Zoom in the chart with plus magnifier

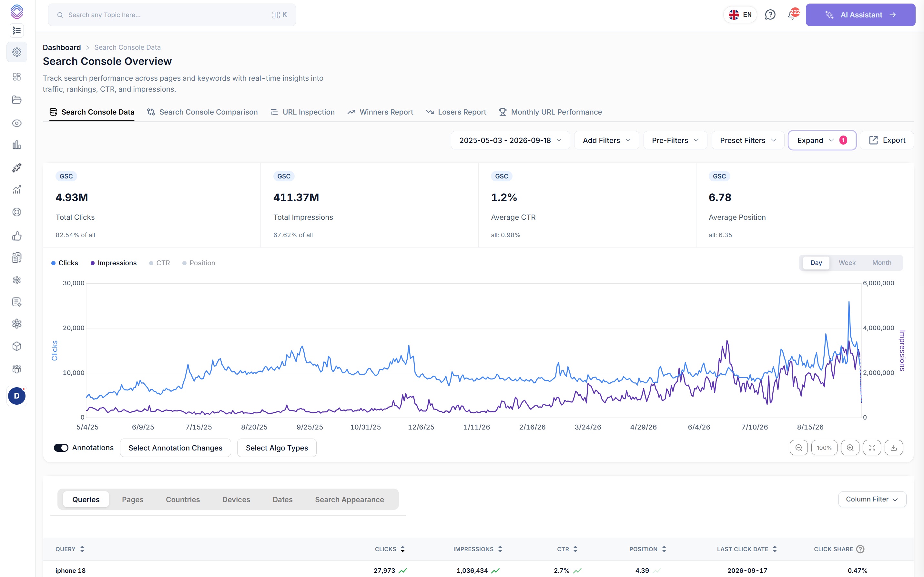[x=850, y=448]
